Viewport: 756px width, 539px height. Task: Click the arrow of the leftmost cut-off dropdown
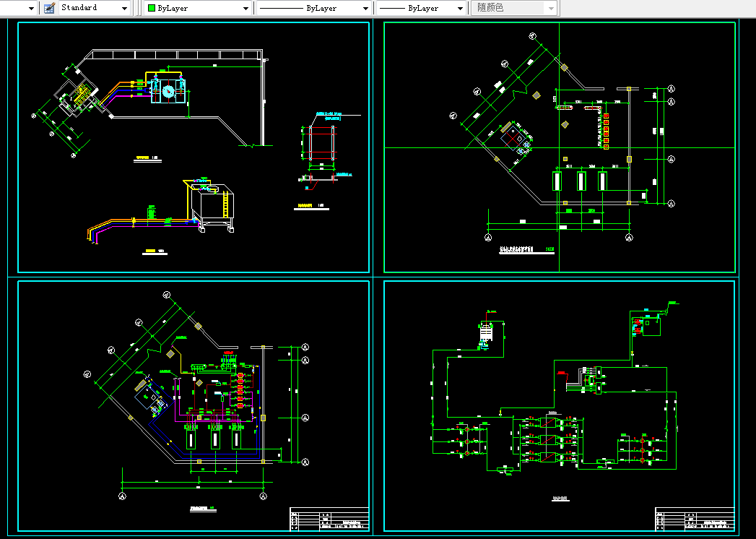click(x=32, y=8)
